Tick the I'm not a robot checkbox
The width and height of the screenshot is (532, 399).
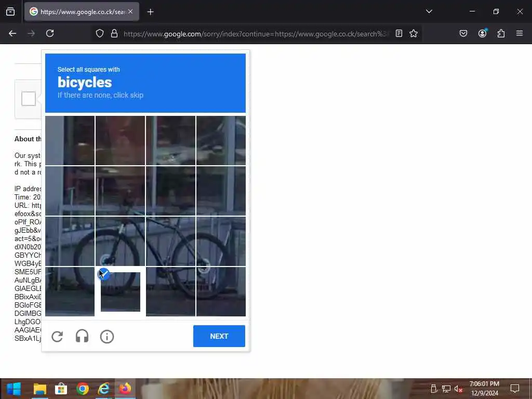pyautogui.click(x=29, y=99)
